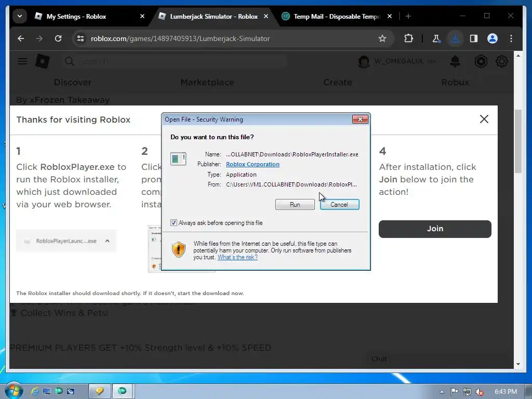This screenshot has height=399, width=532.
Task: Open the muted volume tray icon
Action: (x=480, y=392)
